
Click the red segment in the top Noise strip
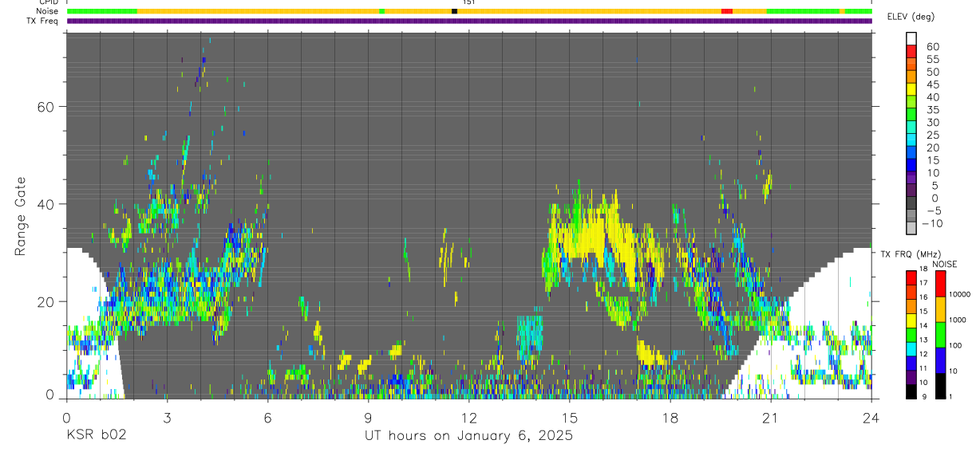pos(726,11)
